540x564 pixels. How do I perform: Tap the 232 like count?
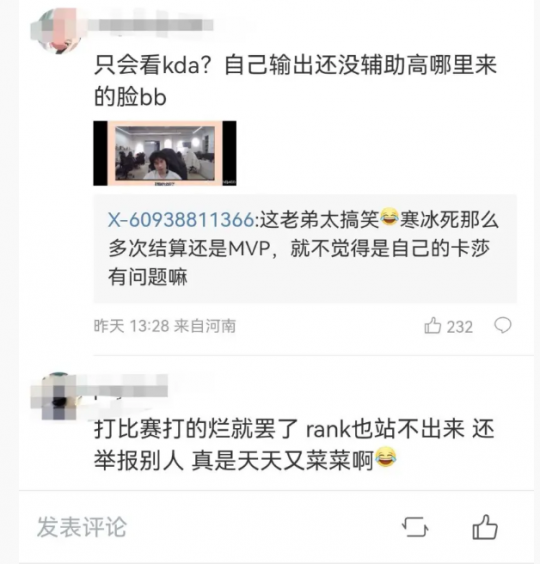[x=460, y=327]
